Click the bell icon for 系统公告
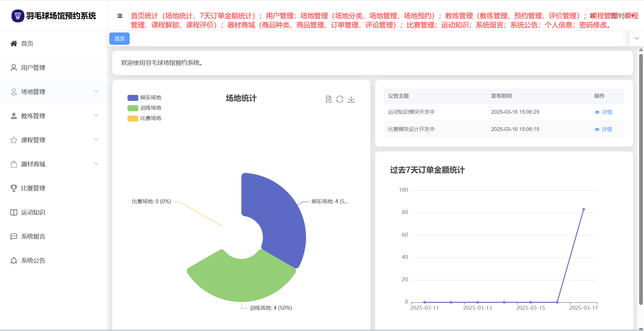 pyautogui.click(x=14, y=261)
